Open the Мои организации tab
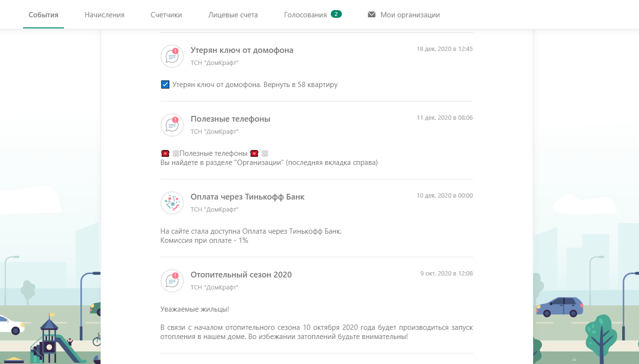 tap(410, 15)
